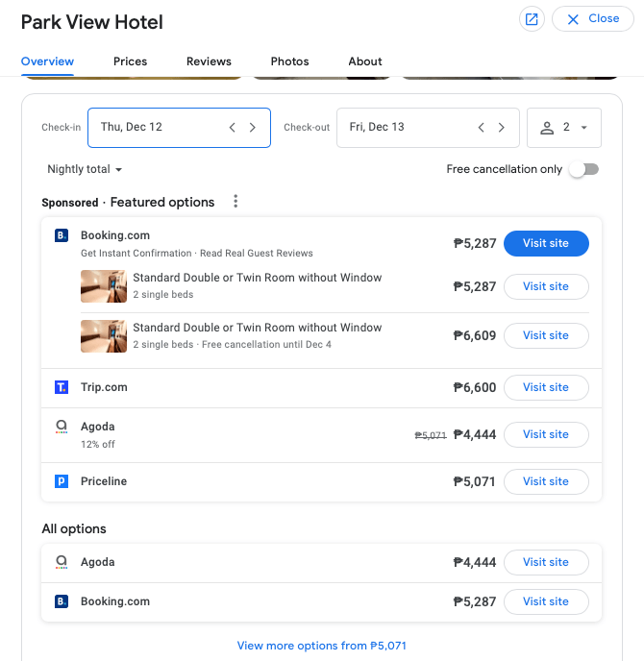The image size is (644, 661).
Task: Switch to the Overview tab
Action: click(47, 61)
